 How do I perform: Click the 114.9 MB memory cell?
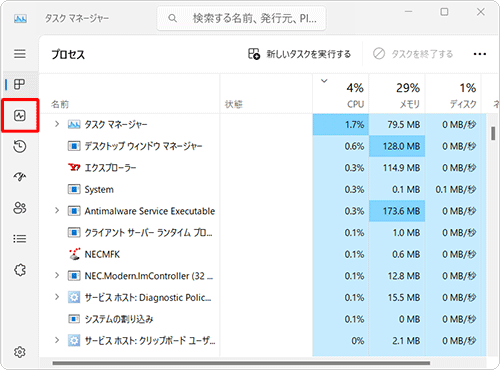pos(397,168)
